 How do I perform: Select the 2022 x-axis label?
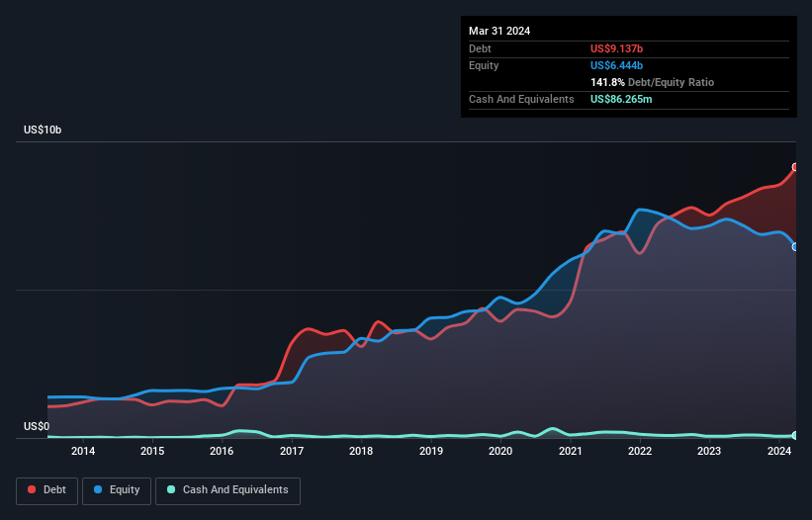[x=640, y=451]
